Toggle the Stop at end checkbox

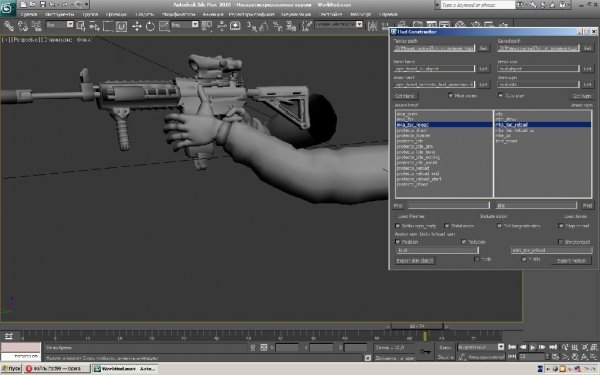pos(561,226)
